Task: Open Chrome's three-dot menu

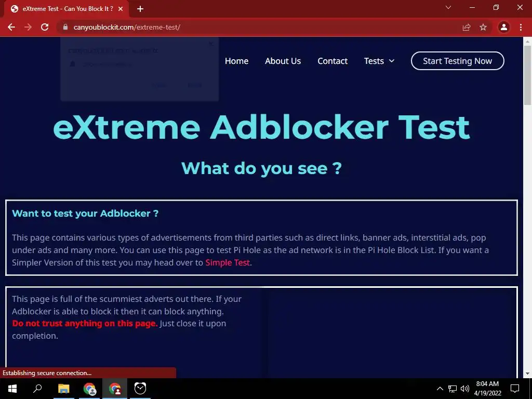Action: pyautogui.click(x=521, y=27)
